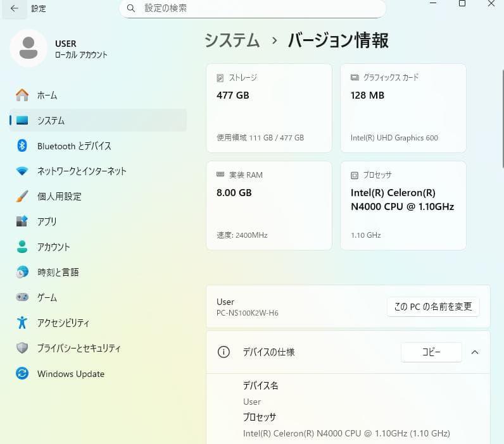
Task: Go to システム breadcrumb link
Action: 232,40
